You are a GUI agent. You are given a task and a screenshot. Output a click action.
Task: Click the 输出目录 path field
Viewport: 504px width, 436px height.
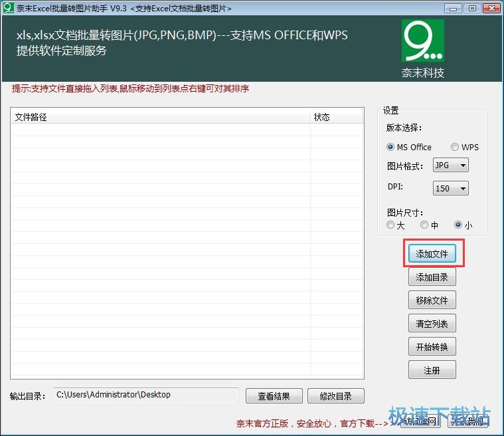coord(146,395)
